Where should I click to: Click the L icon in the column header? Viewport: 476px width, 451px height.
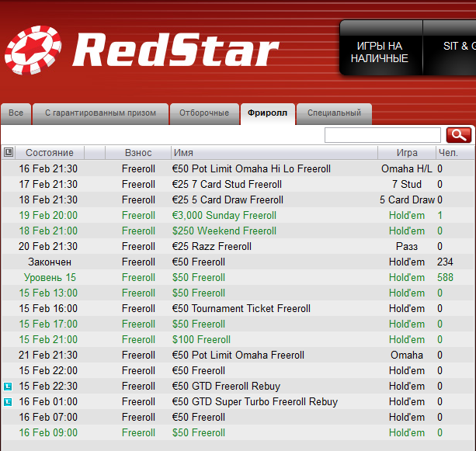(x=8, y=153)
